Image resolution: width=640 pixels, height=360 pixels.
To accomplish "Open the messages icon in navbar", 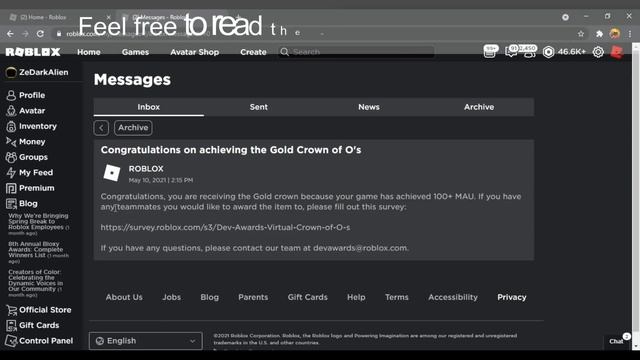I will point(511,51).
